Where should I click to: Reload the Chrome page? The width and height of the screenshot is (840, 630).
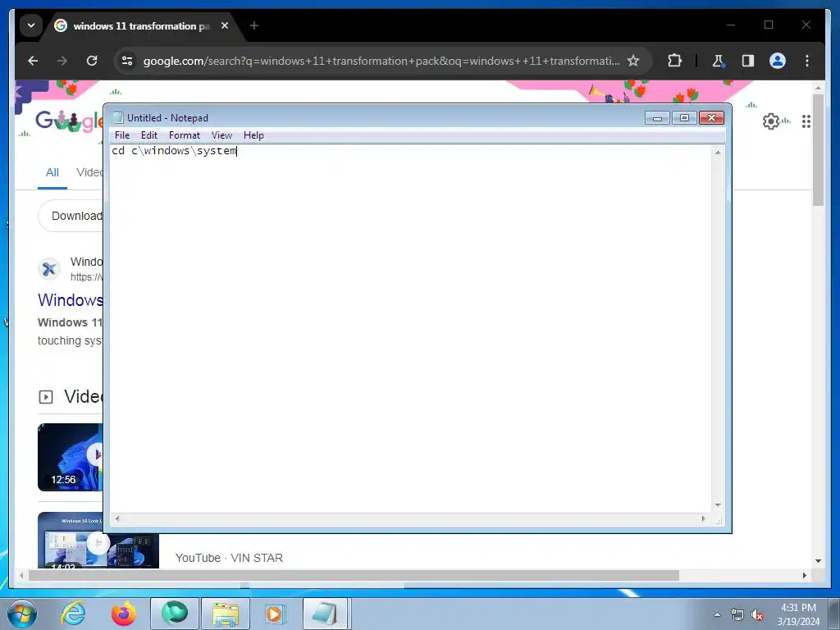point(92,61)
